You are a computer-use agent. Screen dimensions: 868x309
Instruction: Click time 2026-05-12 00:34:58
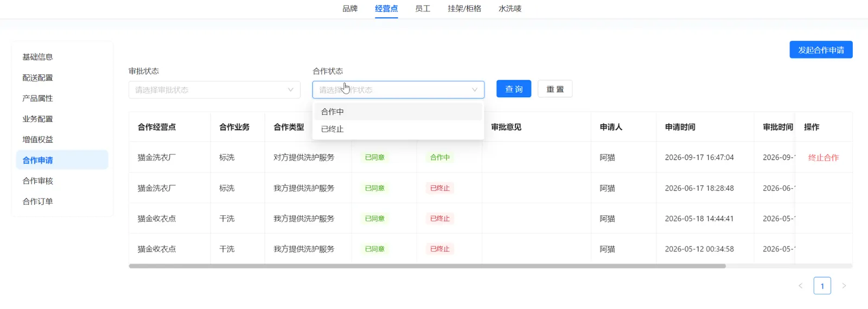699,249
